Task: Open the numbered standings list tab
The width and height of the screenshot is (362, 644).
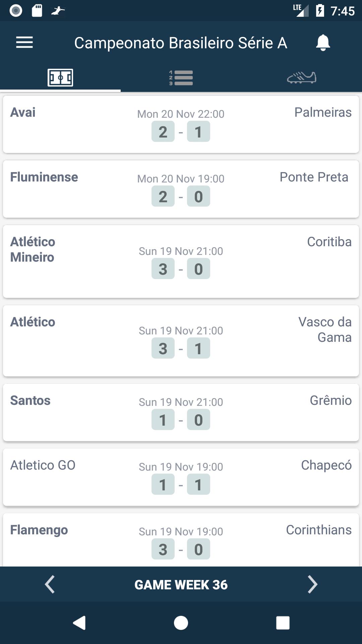Action: 181,78
